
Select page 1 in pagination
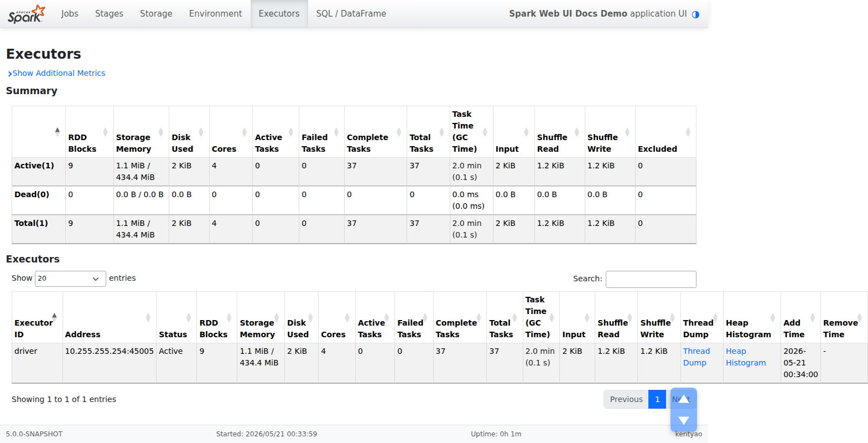click(657, 399)
